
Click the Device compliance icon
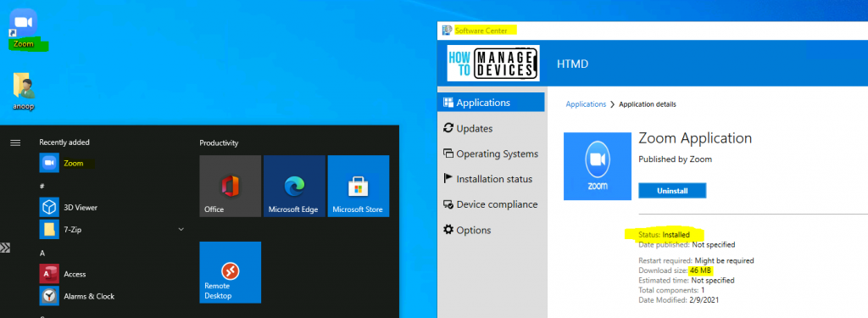pos(448,204)
